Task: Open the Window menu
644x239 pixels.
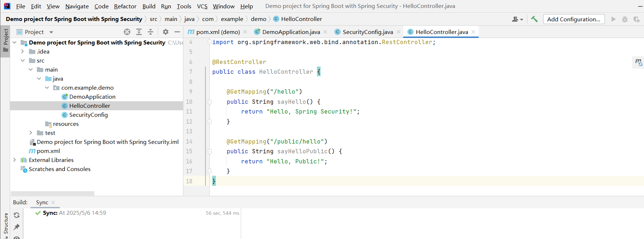Action: click(x=223, y=6)
